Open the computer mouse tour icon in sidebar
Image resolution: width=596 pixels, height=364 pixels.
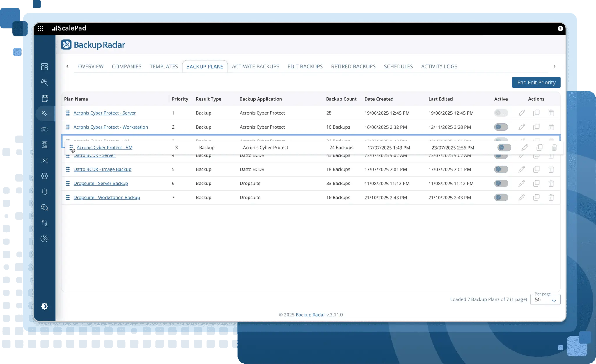point(45,223)
